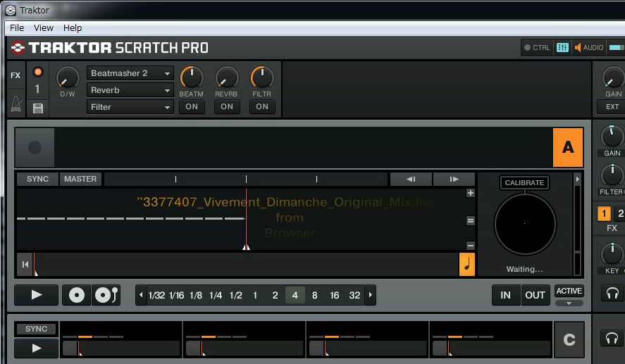
Task: Open the Filter effect dropdown
Action: coord(130,107)
